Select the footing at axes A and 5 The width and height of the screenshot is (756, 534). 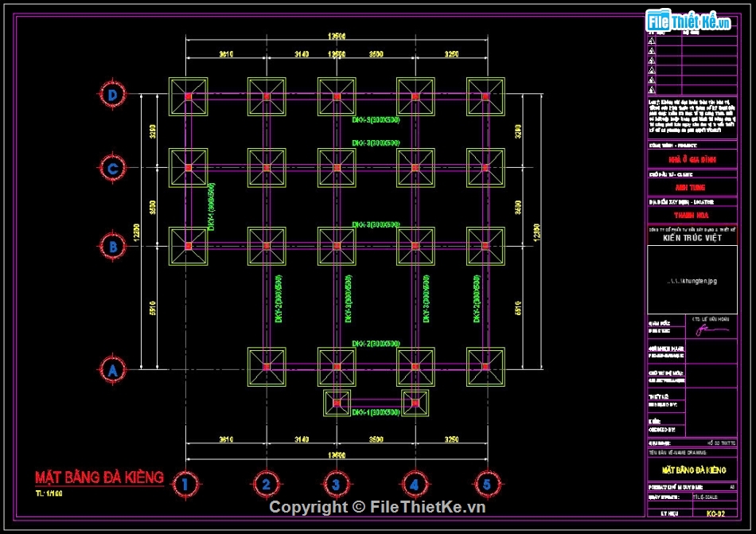click(485, 367)
